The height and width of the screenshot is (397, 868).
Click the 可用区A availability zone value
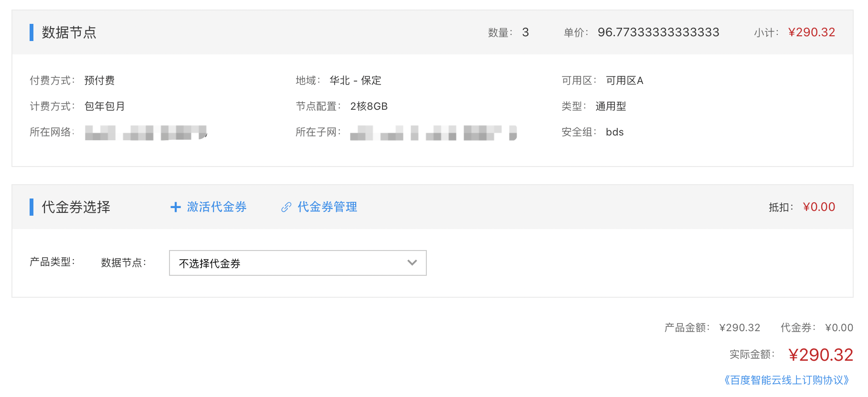[625, 81]
